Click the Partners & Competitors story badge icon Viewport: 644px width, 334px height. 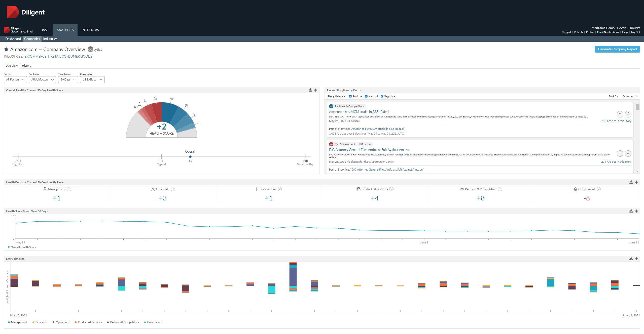(x=331, y=106)
